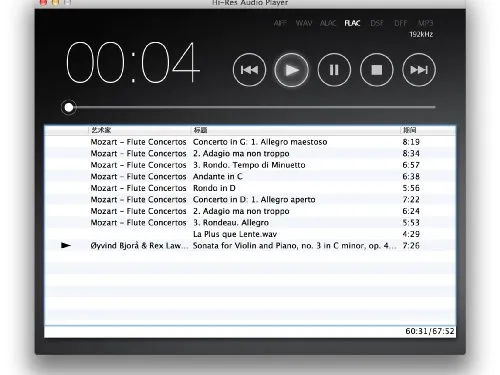Screen dimensions: 500x375
Task: Click the DFF format indicator
Action: pyautogui.click(x=400, y=23)
